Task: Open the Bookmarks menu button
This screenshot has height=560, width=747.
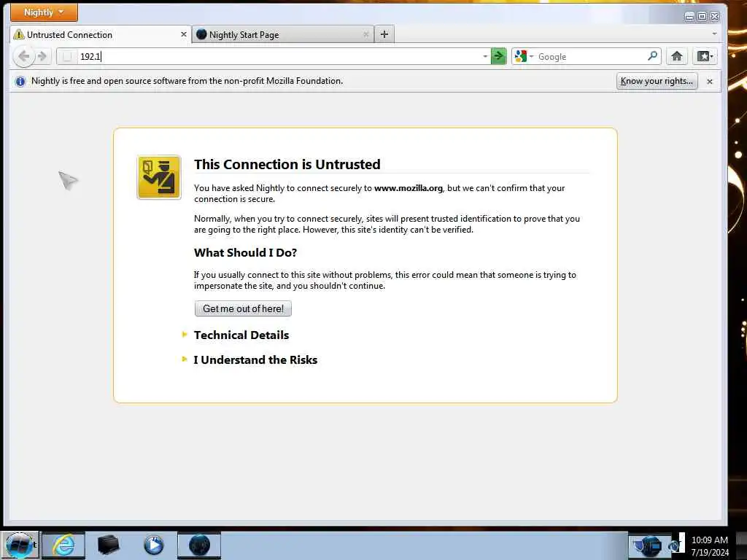Action: tap(705, 56)
